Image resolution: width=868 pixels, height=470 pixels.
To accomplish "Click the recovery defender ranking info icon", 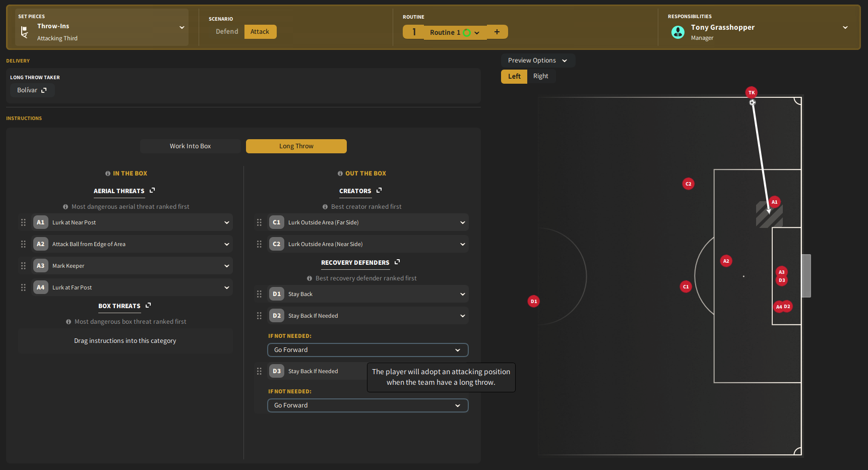I will click(309, 278).
